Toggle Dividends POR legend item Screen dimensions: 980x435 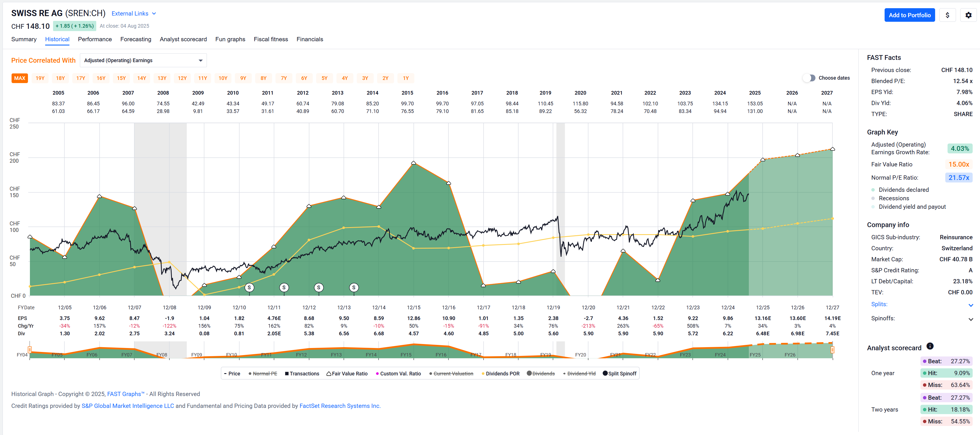coord(500,373)
